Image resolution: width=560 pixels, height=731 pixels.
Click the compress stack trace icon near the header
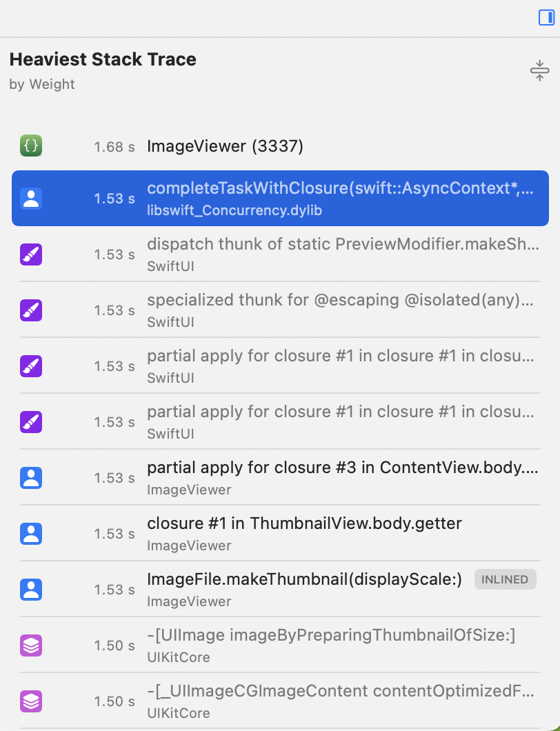539,70
